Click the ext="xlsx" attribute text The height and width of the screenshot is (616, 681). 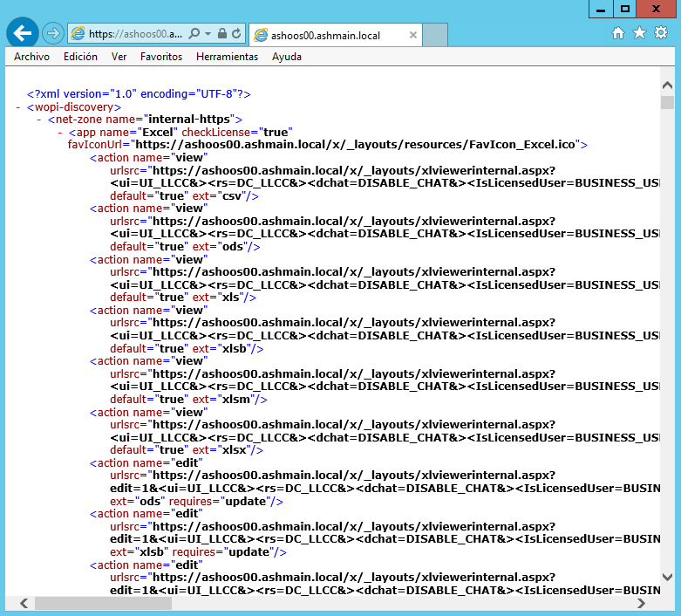pos(228,450)
